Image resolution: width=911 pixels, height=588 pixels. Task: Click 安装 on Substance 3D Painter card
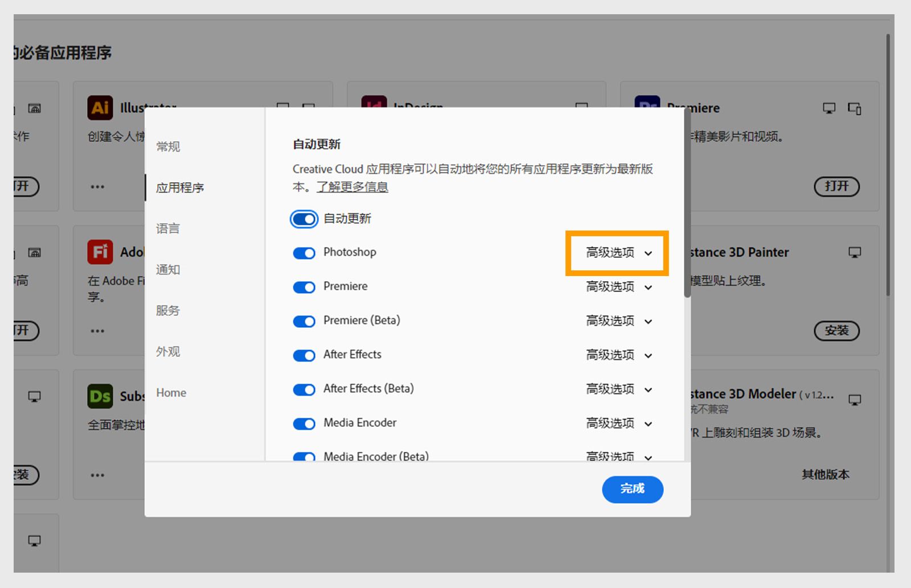click(836, 331)
